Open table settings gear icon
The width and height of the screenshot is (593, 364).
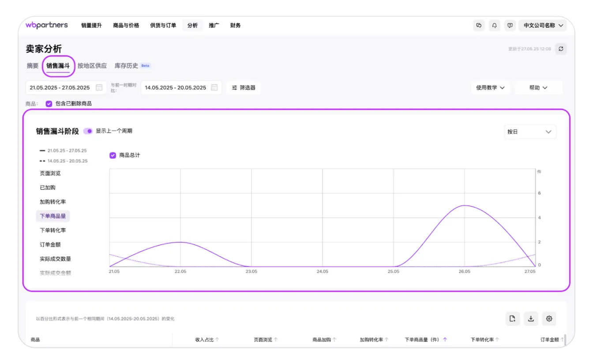point(549,319)
